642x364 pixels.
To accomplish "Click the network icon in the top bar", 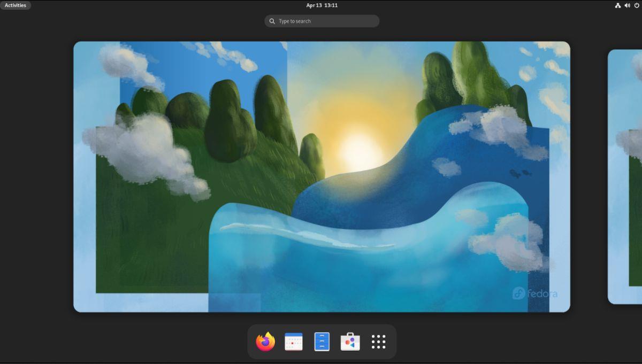I will click(x=618, y=5).
